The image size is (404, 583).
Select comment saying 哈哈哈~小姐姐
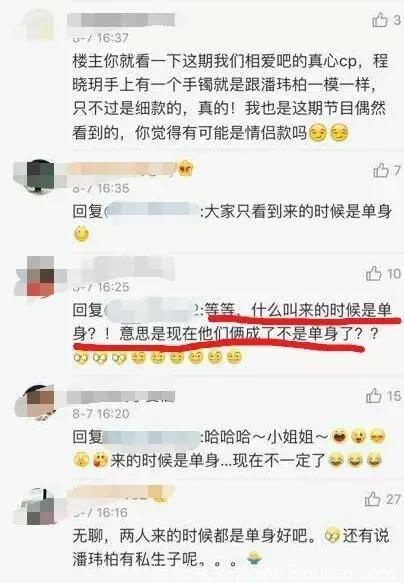[x=229, y=448]
